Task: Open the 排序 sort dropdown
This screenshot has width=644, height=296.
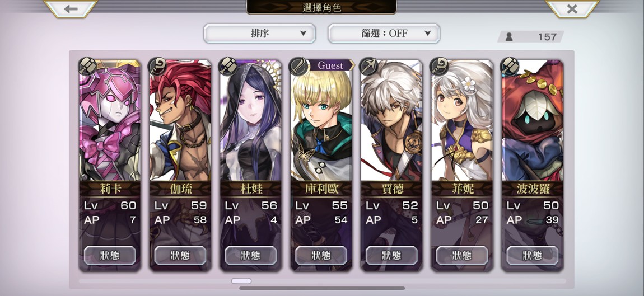Action: pos(260,34)
